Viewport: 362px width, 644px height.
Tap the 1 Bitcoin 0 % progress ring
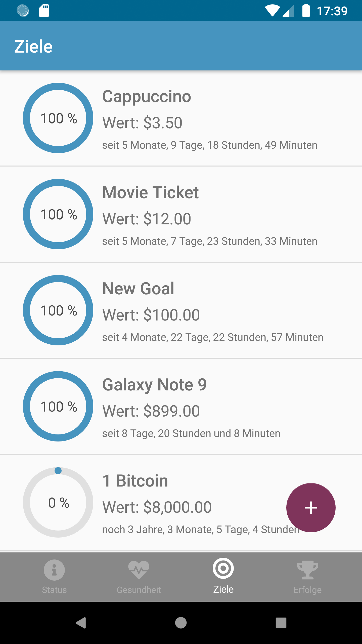58,502
